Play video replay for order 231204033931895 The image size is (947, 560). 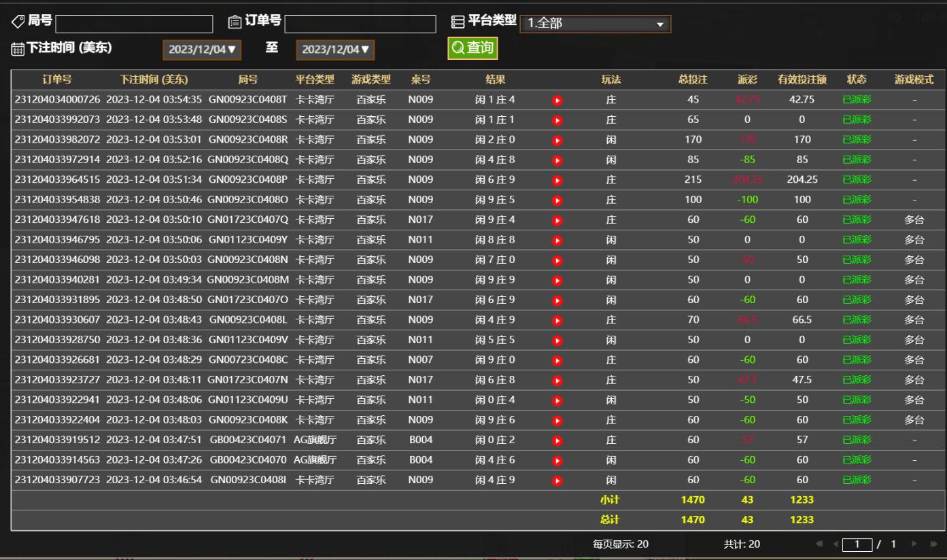coord(557,300)
